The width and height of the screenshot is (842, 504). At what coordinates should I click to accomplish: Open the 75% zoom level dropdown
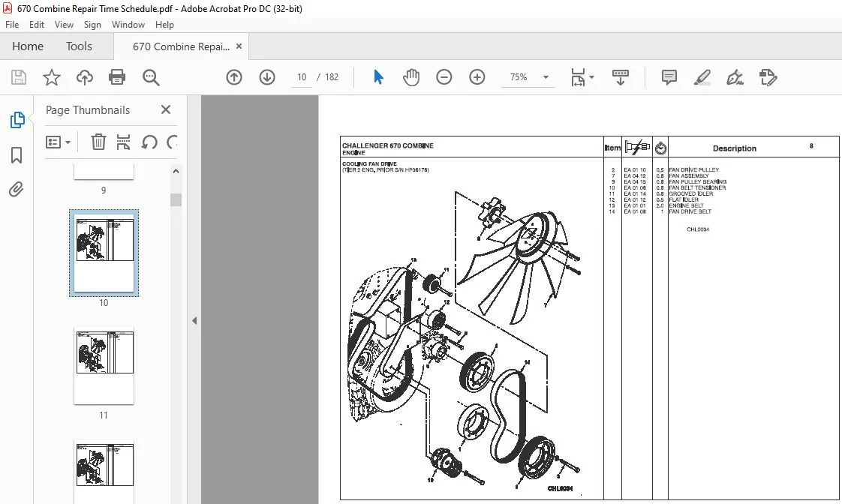click(x=546, y=77)
